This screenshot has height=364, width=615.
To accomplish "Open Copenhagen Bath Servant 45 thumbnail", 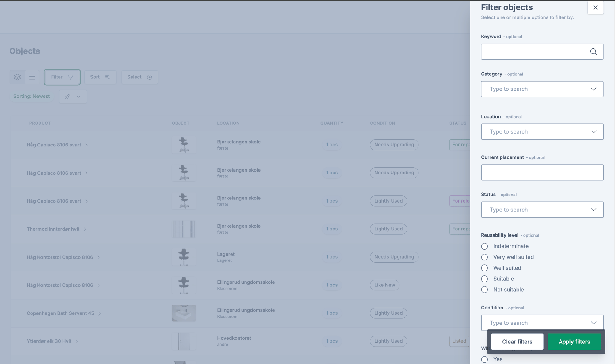I will point(184,313).
